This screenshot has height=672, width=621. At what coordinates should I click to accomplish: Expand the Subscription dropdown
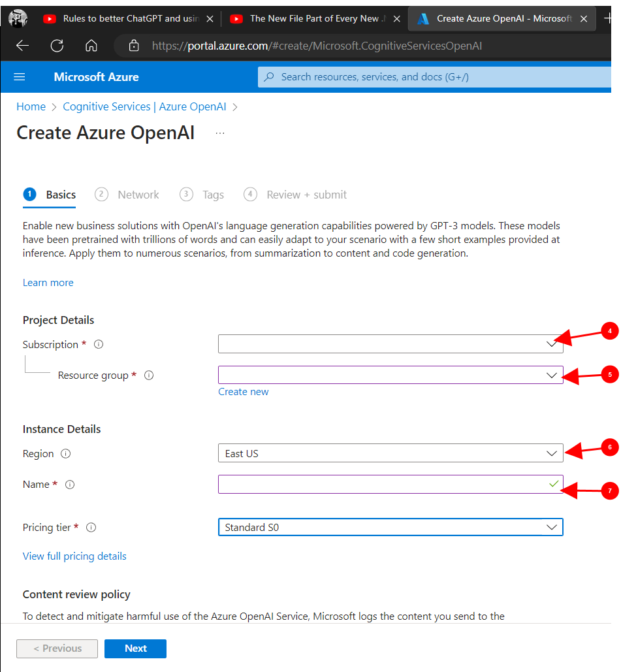(390, 344)
